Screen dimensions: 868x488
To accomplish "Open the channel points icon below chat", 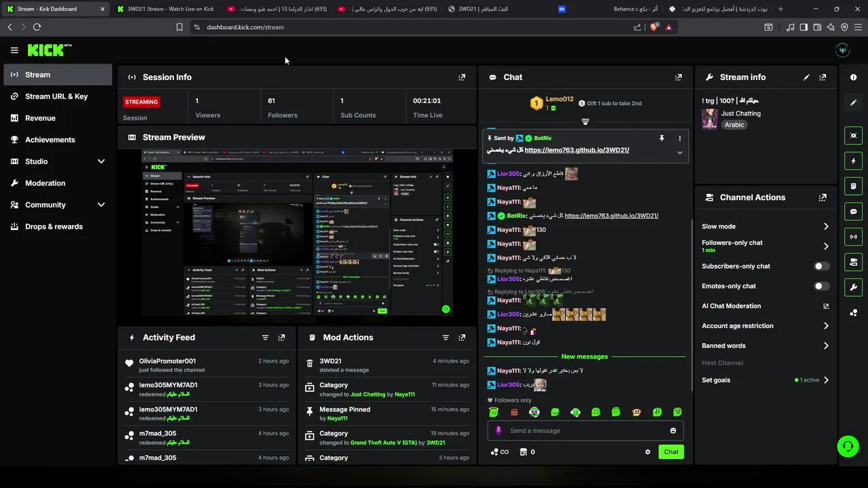I will (499, 452).
